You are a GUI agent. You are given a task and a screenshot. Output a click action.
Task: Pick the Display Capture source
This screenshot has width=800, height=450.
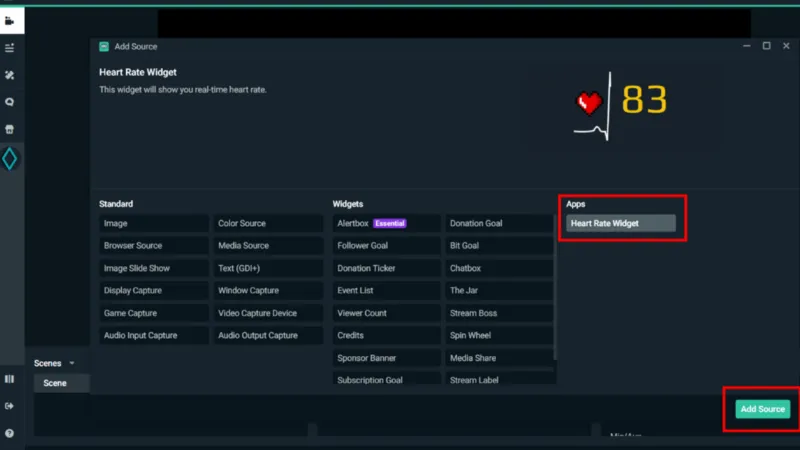154,291
